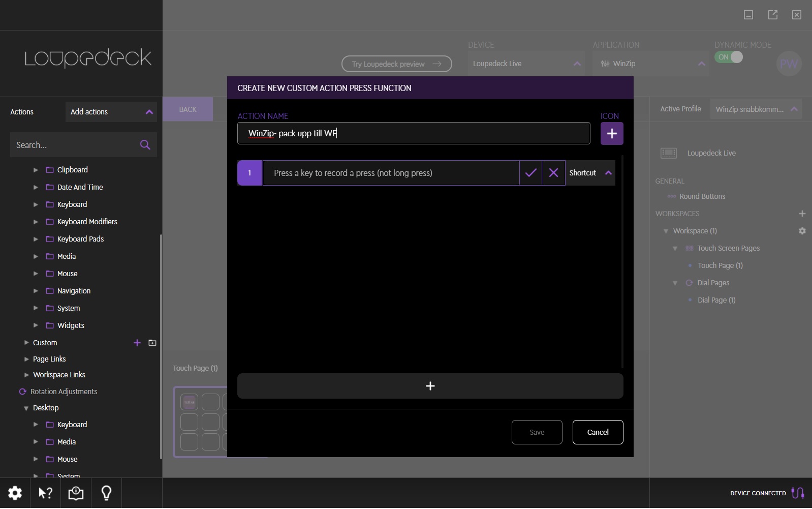The image size is (812, 509).
Task: Expand the Page Links section
Action: tap(26, 359)
